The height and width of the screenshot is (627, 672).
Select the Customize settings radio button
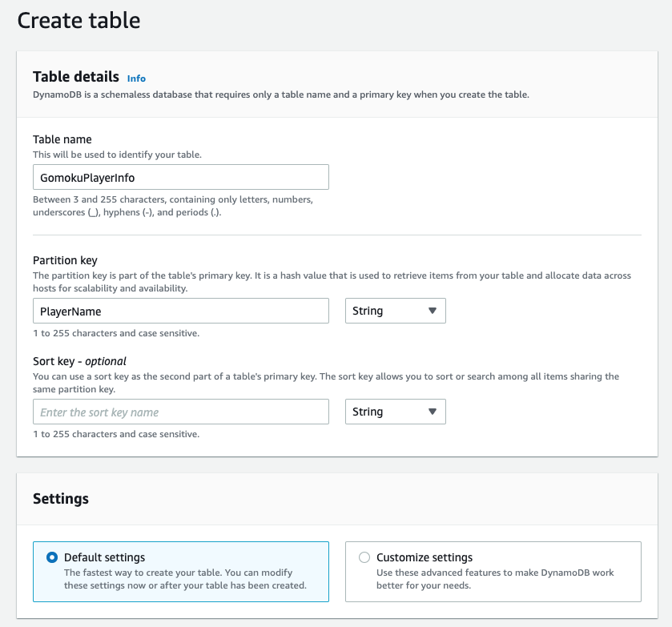click(x=364, y=557)
